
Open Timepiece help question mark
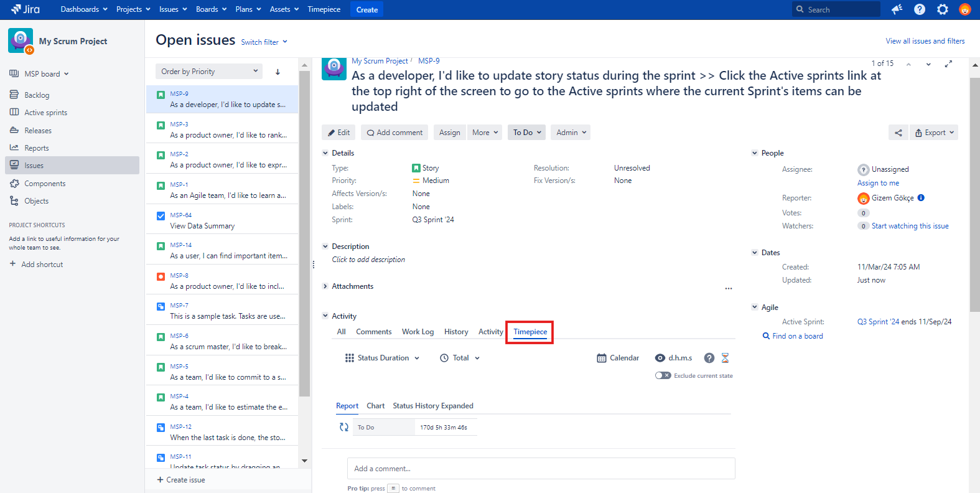coord(709,358)
